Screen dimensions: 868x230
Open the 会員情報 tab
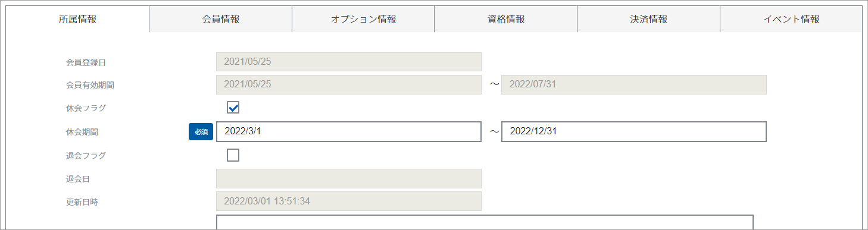tap(220, 19)
